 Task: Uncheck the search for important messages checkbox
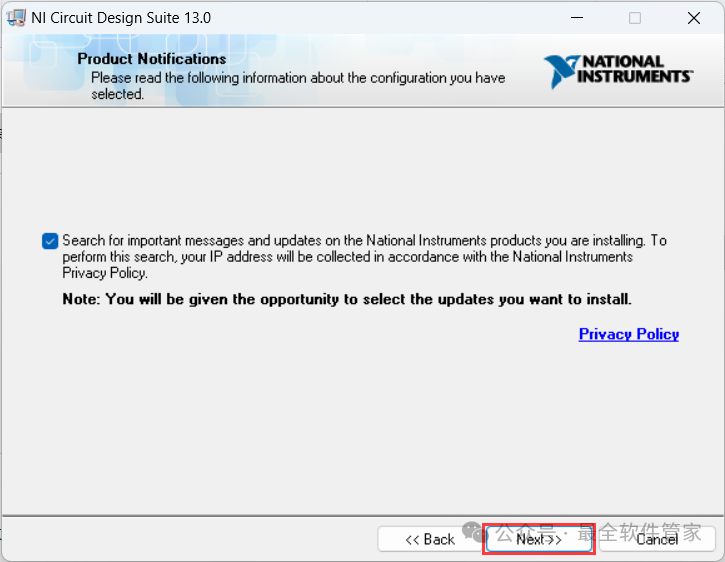click(50, 241)
